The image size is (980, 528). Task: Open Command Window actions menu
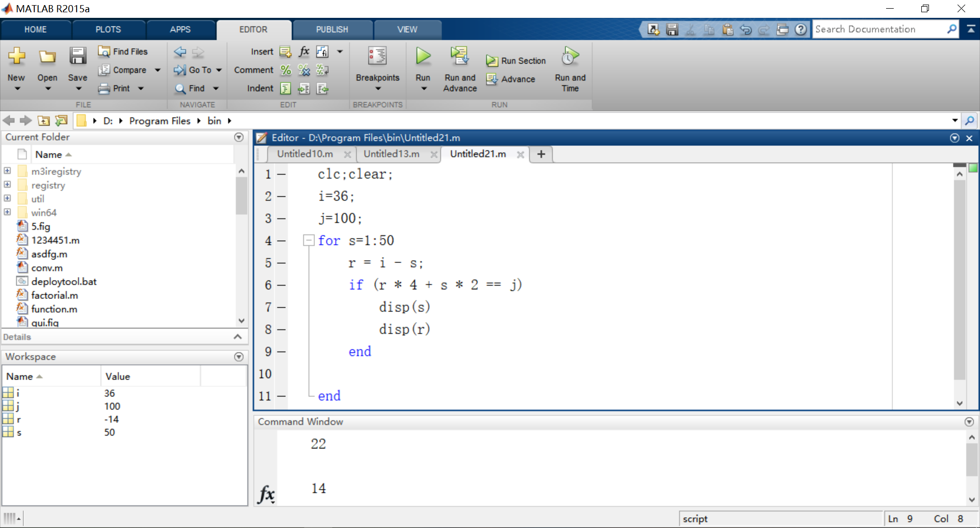coord(969,422)
